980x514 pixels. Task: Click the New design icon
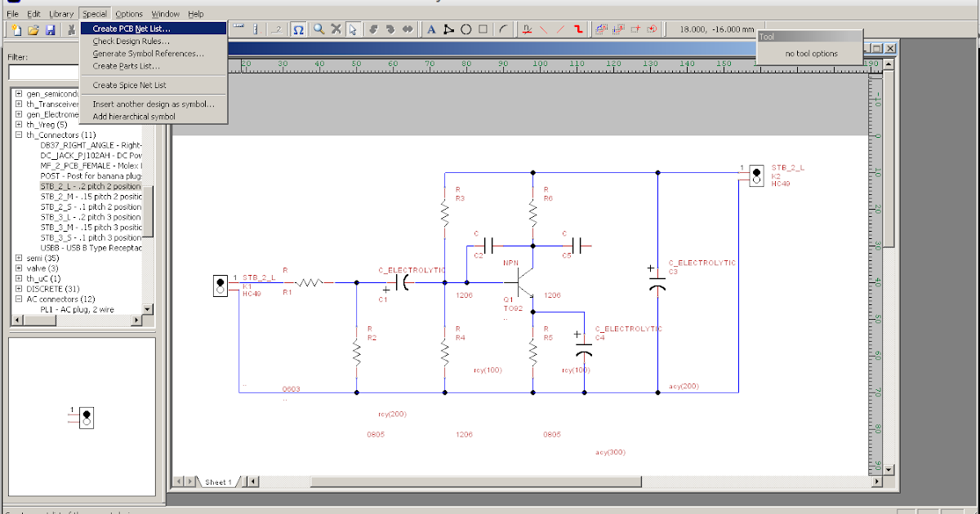click(x=16, y=29)
